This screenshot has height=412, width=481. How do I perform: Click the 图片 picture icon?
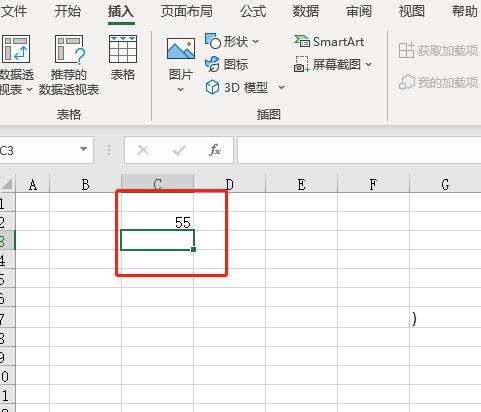pyautogui.click(x=181, y=49)
